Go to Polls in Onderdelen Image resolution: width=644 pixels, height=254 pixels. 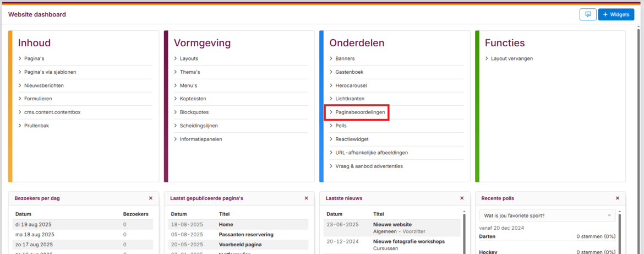point(341,126)
